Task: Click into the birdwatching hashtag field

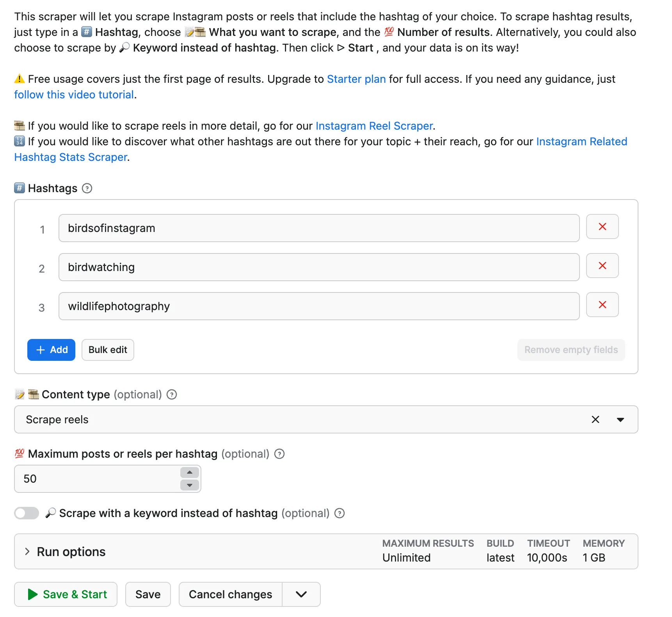Action: [x=318, y=267]
